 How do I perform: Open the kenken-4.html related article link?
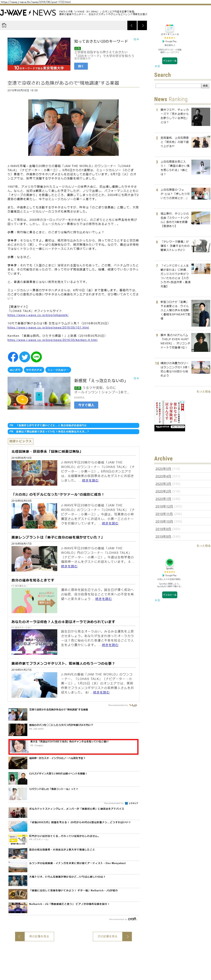click(x=53, y=340)
